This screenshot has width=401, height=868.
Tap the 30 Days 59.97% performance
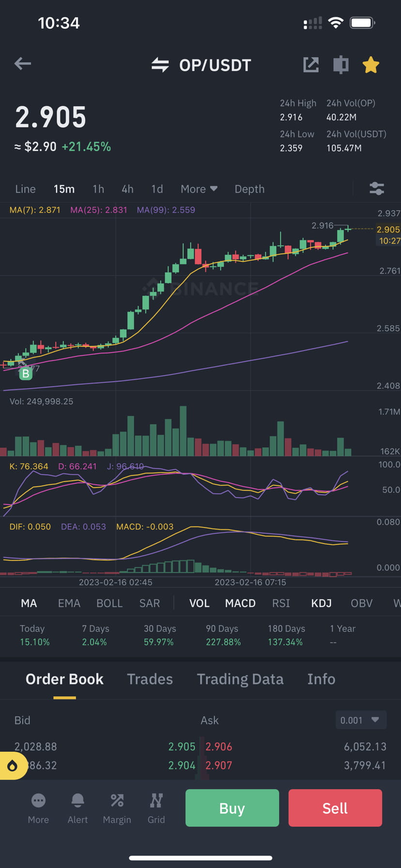click(x=160, y=635)
